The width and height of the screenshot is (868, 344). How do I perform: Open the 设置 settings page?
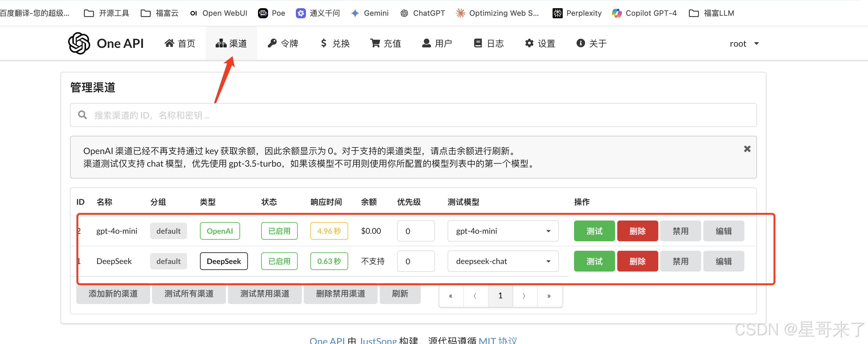pyautogui.click(x=540, y=43)
